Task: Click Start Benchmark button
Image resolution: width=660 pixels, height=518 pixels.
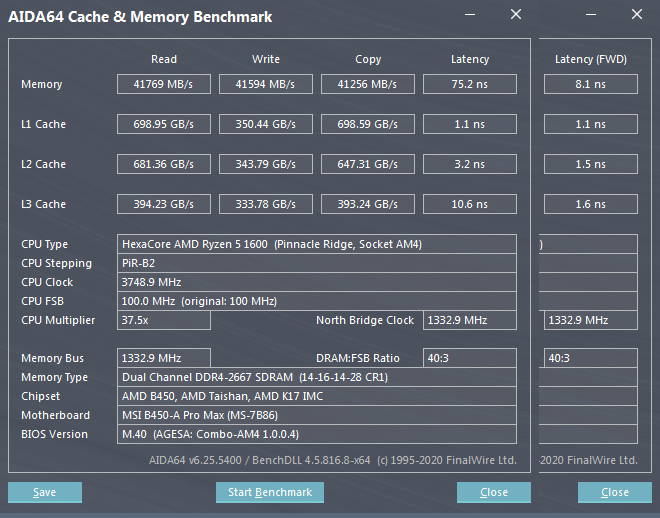Action: point(270,492)
